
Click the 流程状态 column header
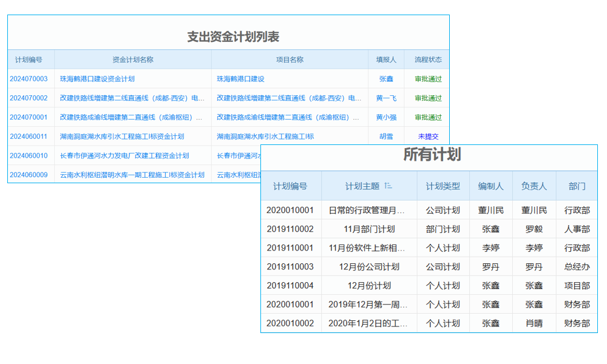click(427, 59)
